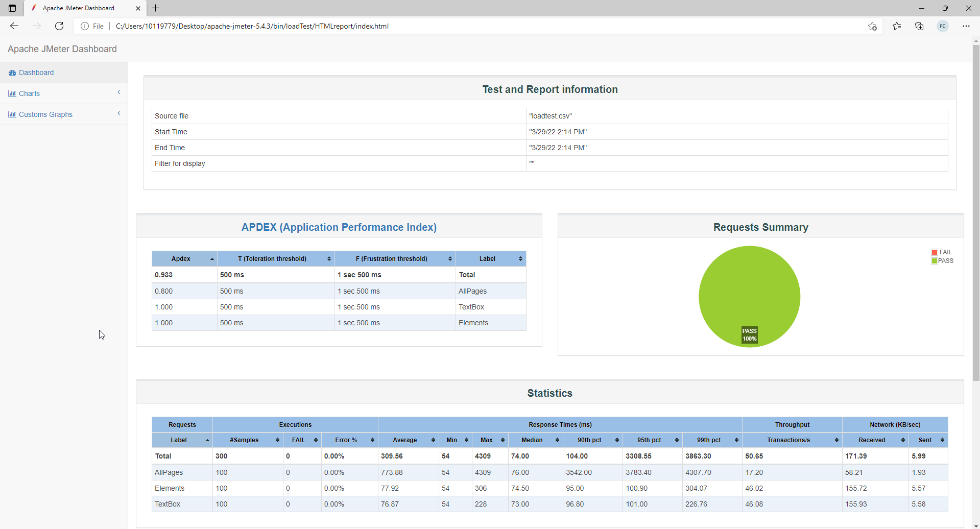Toggle FAIL red legend swatch
Screen dimensions: 980x529
click(935, 252)
